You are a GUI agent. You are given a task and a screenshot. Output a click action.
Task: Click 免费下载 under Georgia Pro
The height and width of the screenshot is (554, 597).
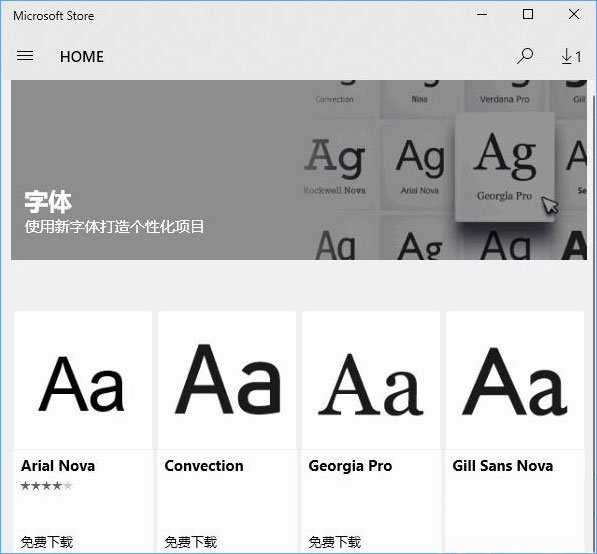(x=335, y=542)
